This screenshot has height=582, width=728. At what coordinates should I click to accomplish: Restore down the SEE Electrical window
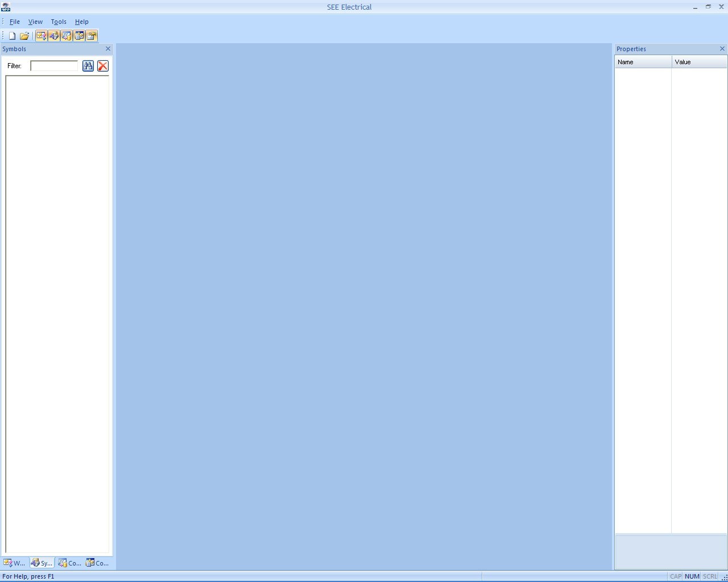coord(708,7)
